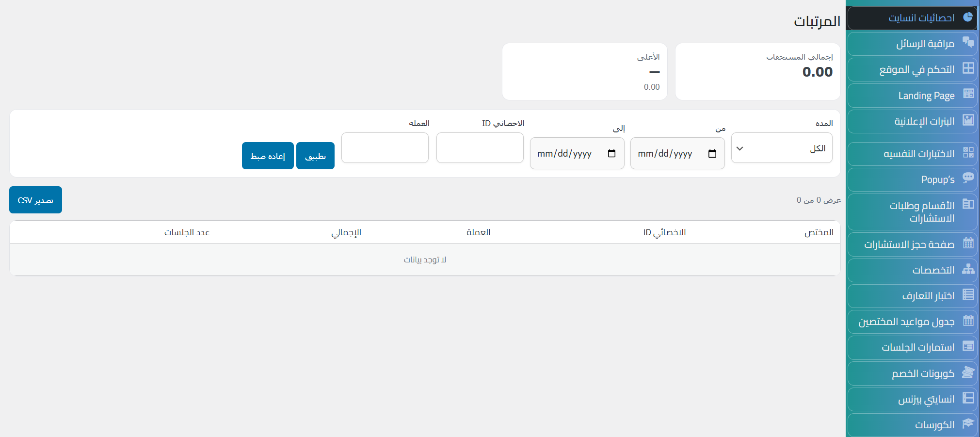Open صفحة حجز الاستشارات menu item
This screenshot has height=437, width=980.
coord(909,244)
